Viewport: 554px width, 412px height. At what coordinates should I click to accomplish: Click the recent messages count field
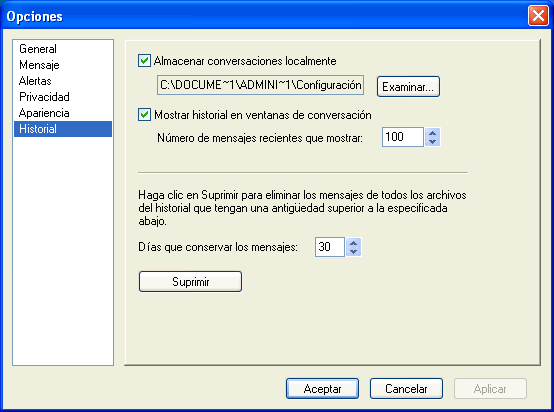pos(402,137)
